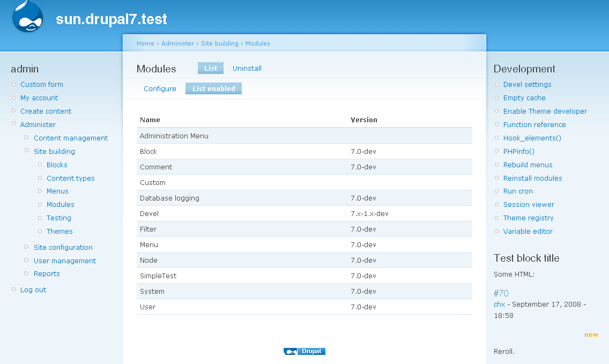Click the circle icon next to Log out
The image size is (609, 364).
(x=13, y=289)
